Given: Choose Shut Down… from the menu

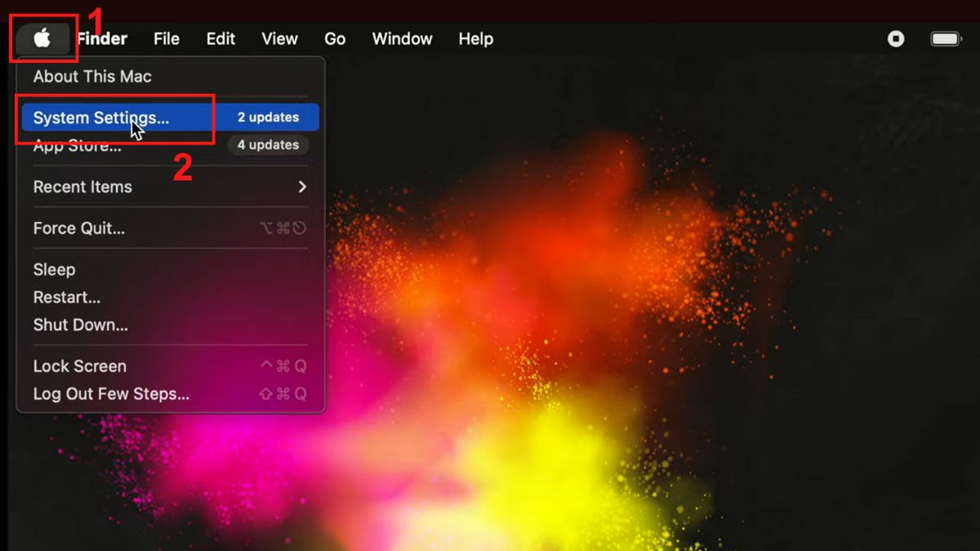Looking at the screenshot, I should tap(171, 325).
